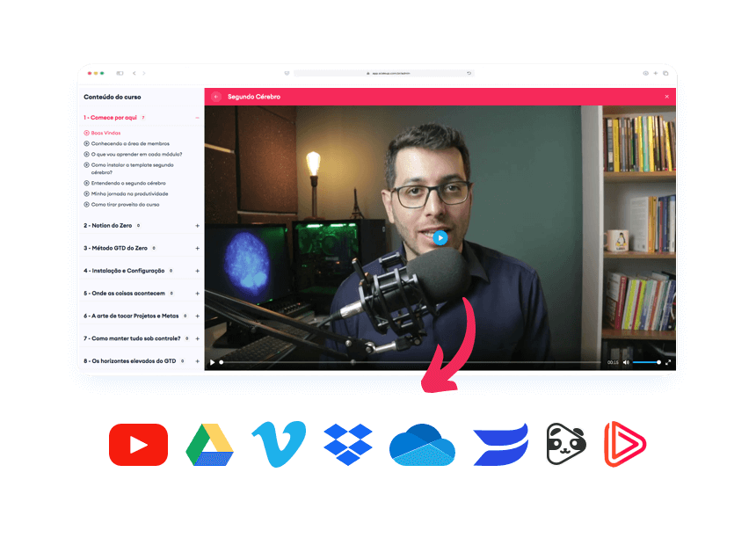Expand '3 - Método GTD do Zero' module
The width and height of the screenshot is (756, 545).
pyautogui.click(x=197, y=249)
